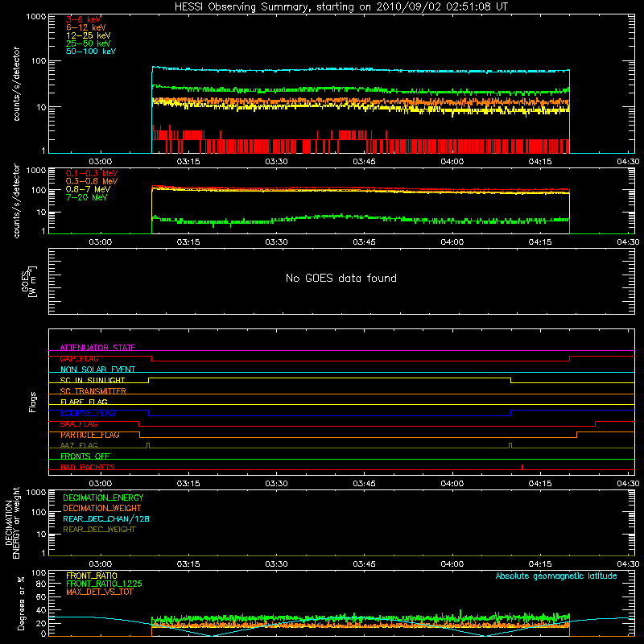Select the SAA_FLAG label
The width and height of the screenshot is (644, 644).
[x=79, y=424]
